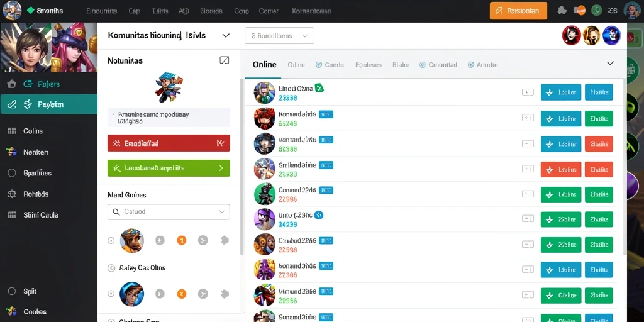Image resolution: width=644 pixels, height=322 pixels.
Task: Select the gear icon next to Rohibds
Action: click(x=12, y=194)
